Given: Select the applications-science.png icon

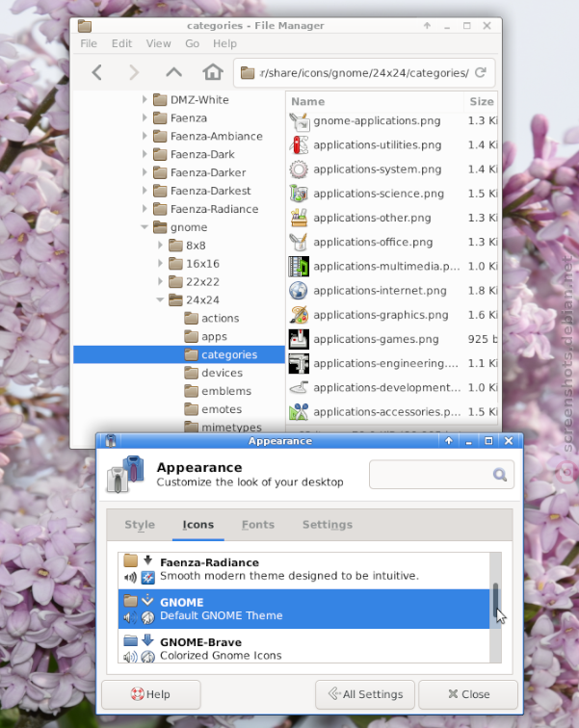Looking at the screenshot, I should [x=299, y=194].
